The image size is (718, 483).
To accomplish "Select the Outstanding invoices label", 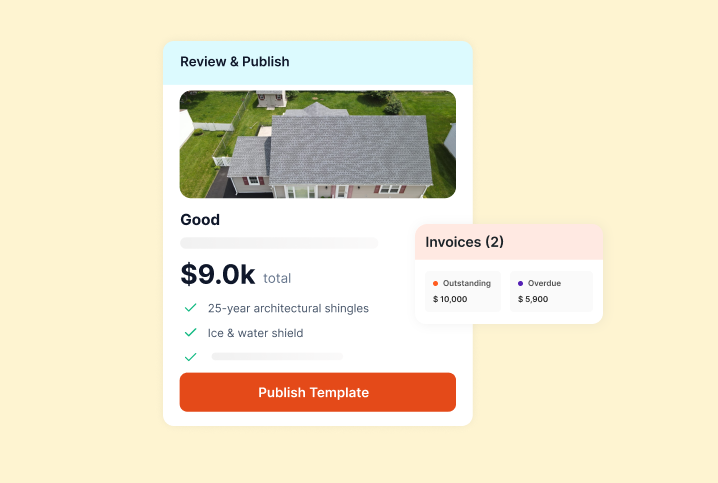I will click(466, 283).
